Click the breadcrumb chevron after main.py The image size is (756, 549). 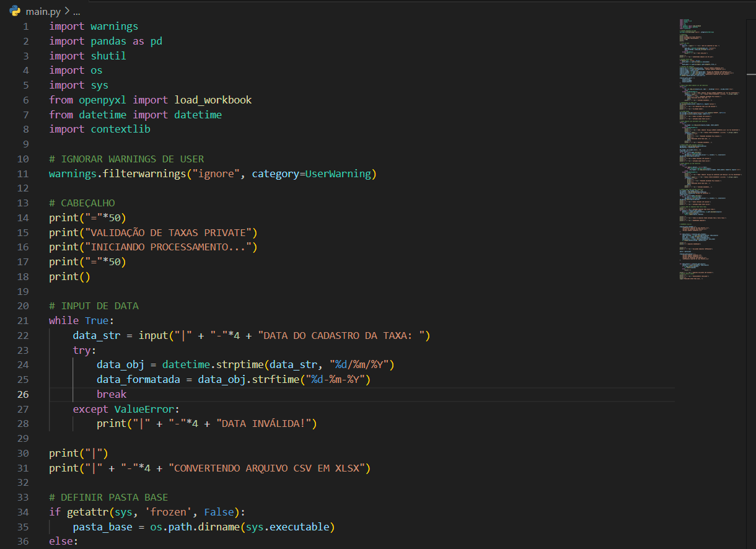(67, 11)
